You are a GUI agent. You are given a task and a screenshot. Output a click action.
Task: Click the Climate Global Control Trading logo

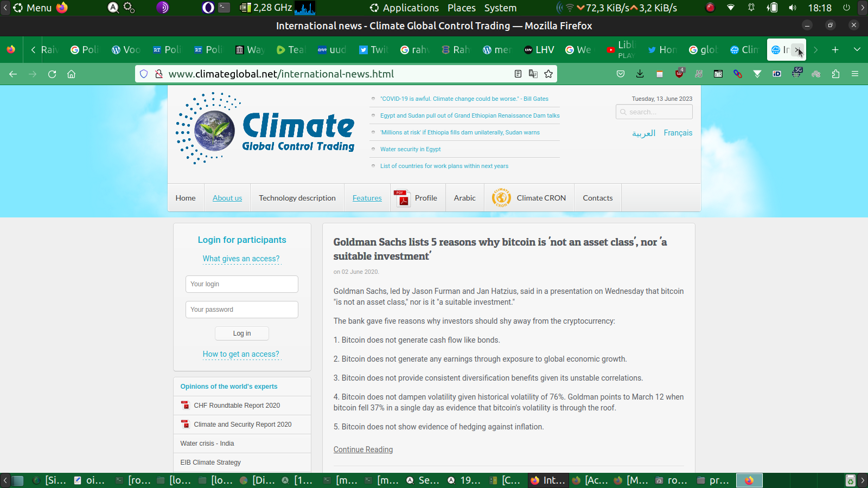265,129
